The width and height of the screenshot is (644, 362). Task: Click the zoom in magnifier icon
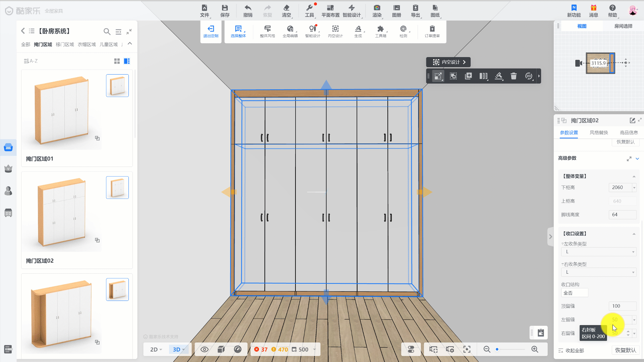tap(535, 350)
